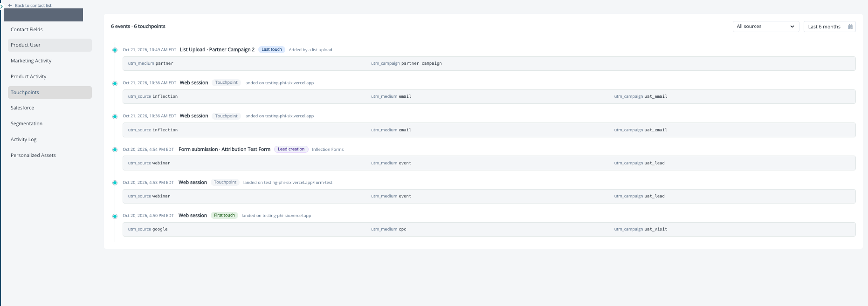Click 'Oct 20, 2026, 4:54 PM EDT' timestamp

(x=148, y=150)
